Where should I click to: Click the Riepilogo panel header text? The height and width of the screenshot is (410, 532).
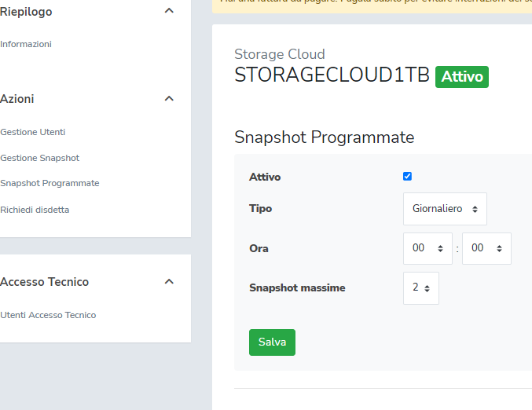pos(26,12)
